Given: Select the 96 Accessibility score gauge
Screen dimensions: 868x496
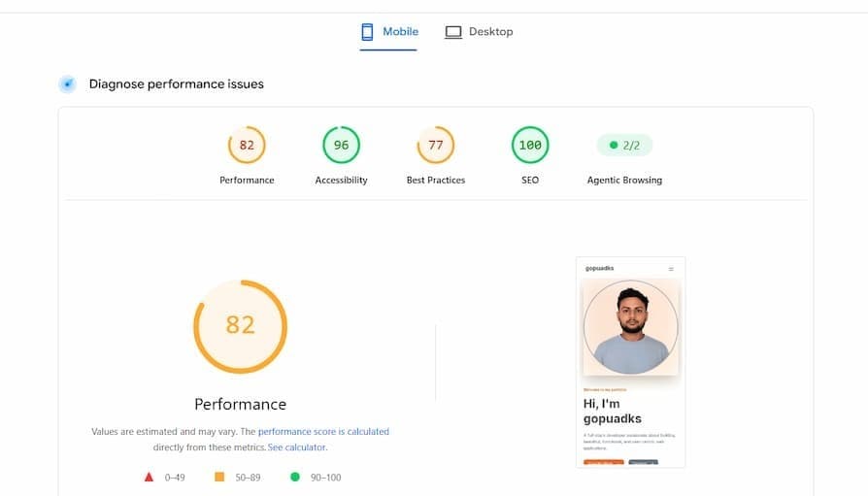Looking at the screenshot, I should (341, 145).
